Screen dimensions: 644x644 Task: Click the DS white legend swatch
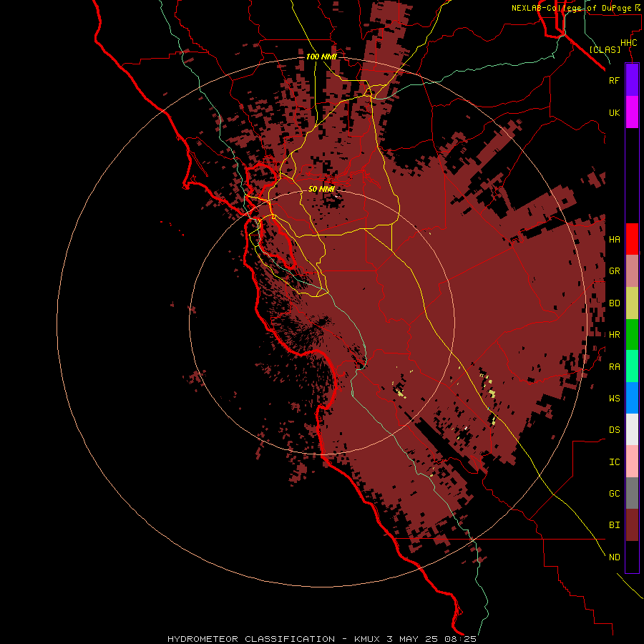[x=632, y=429]
